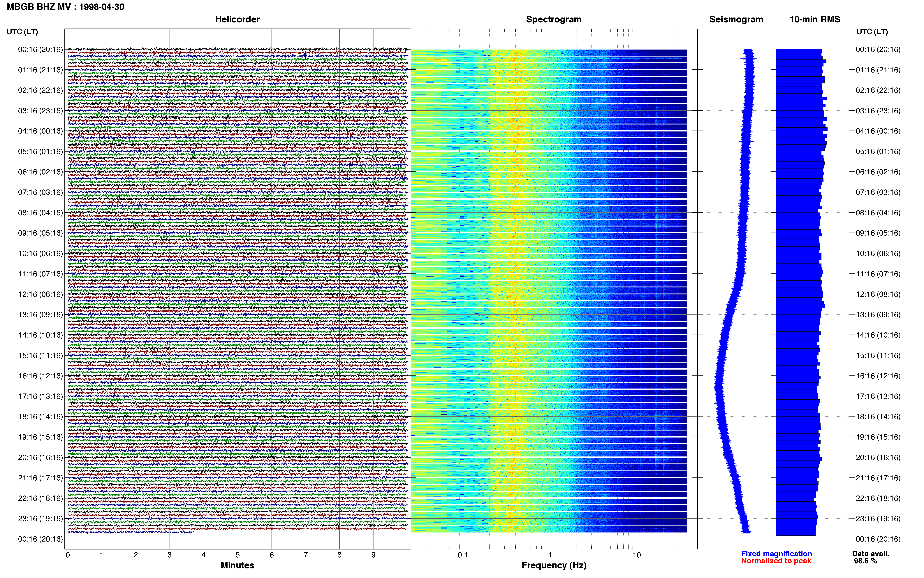Viewport: 924px width, 578px height.
Task: Click the title 'MBGB BHZ MV : 1998-04-30'
Action: (x=65, y=7)
